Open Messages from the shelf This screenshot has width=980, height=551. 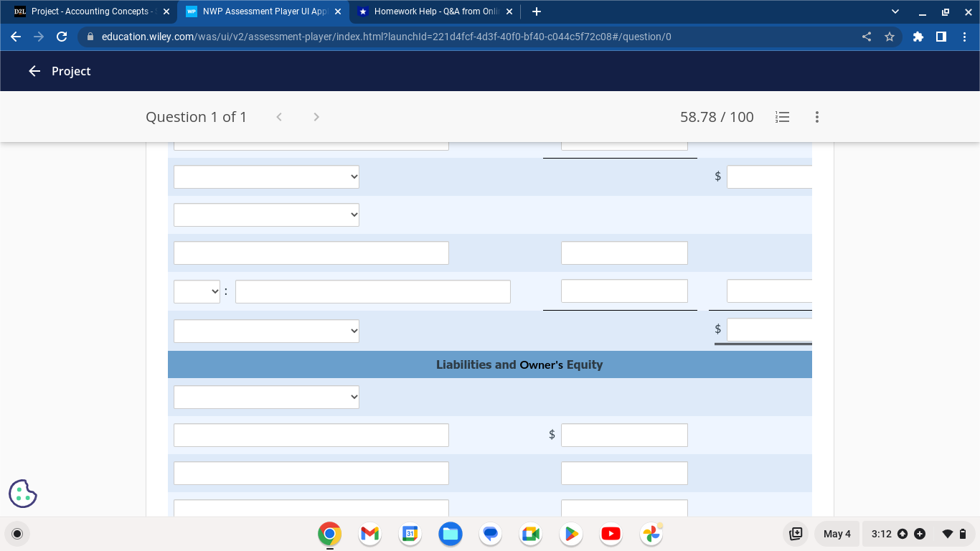pos(491,534)
